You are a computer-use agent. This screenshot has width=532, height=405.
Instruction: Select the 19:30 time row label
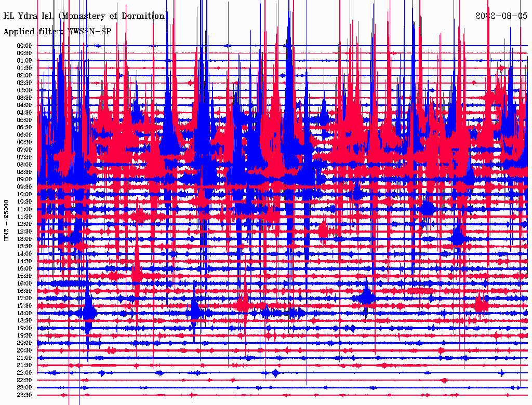point(24,336)
